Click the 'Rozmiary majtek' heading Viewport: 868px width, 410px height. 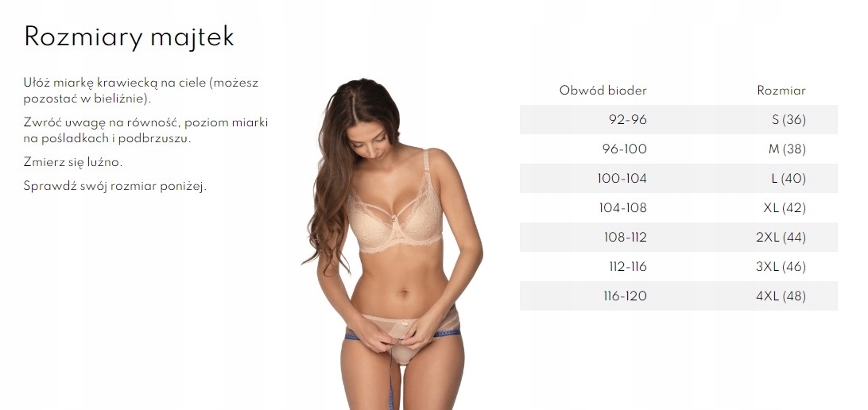(x=129, y=37)
